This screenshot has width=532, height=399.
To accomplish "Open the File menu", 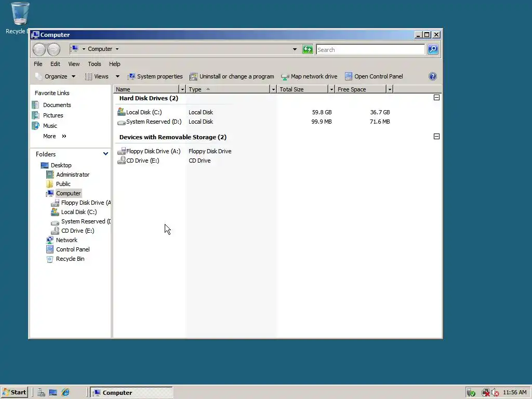I will [x=38, y=64].
